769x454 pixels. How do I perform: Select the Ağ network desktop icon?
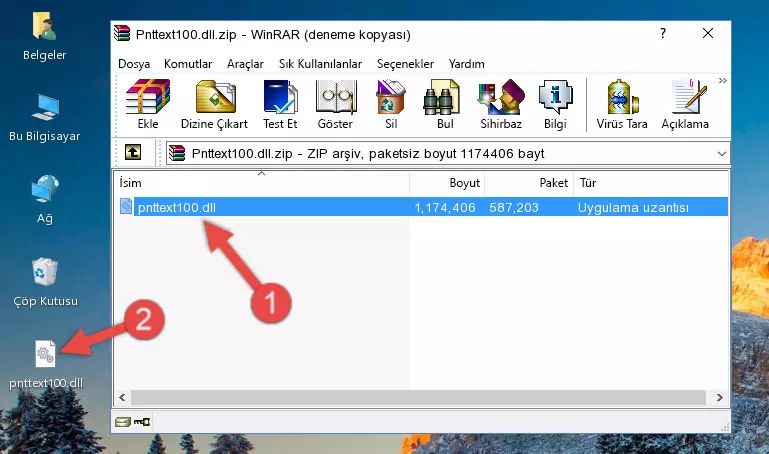(45, 200)
